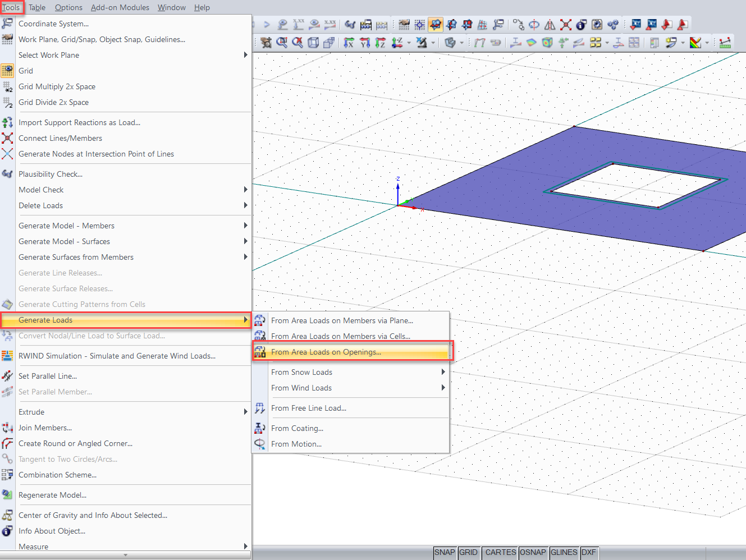This screenshot has width=746, height=560.
Task: Click the calculator toolbar icon beside the glasses
Action: (366, 25)
